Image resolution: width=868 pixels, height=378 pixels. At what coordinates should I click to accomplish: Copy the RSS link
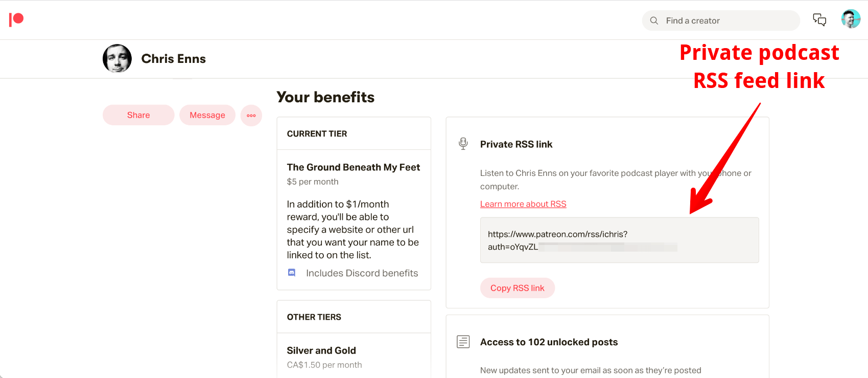tap(517, 288)
